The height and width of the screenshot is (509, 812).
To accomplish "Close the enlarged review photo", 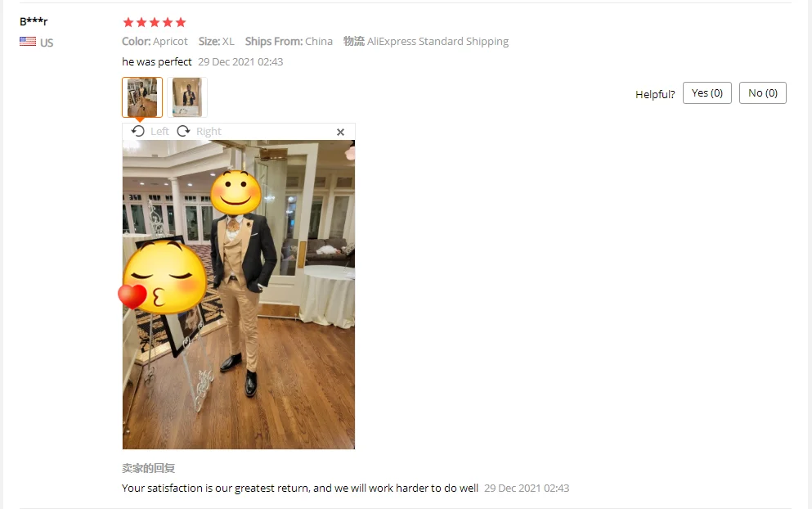I will pos(340,133).
